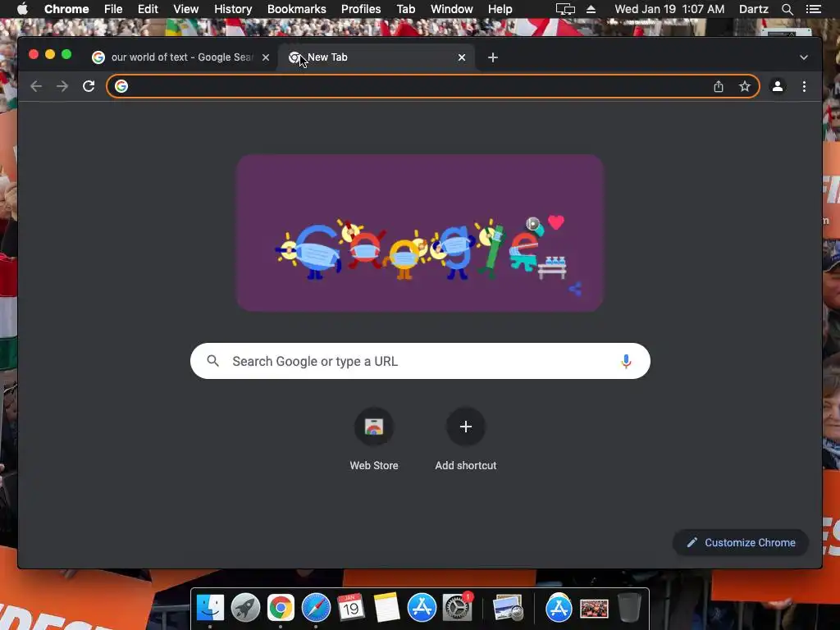The height and width of the screenshot is (630, 840).
Task: Open the profile avatar button
Action: point(778,86)
